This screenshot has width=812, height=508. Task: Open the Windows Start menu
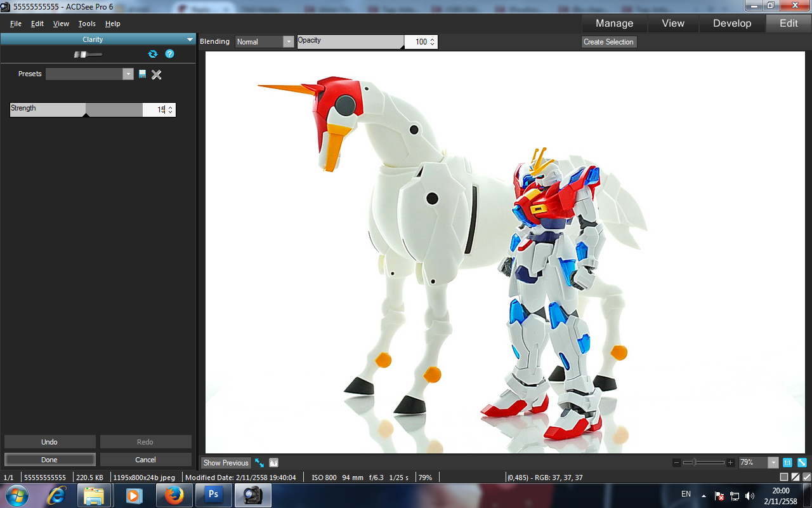point(16,495)
